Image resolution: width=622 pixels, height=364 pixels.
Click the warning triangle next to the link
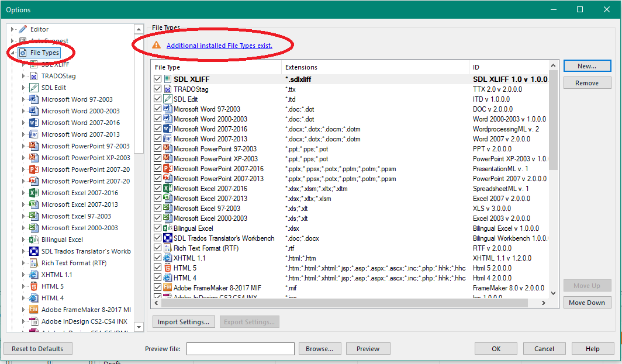156,45
